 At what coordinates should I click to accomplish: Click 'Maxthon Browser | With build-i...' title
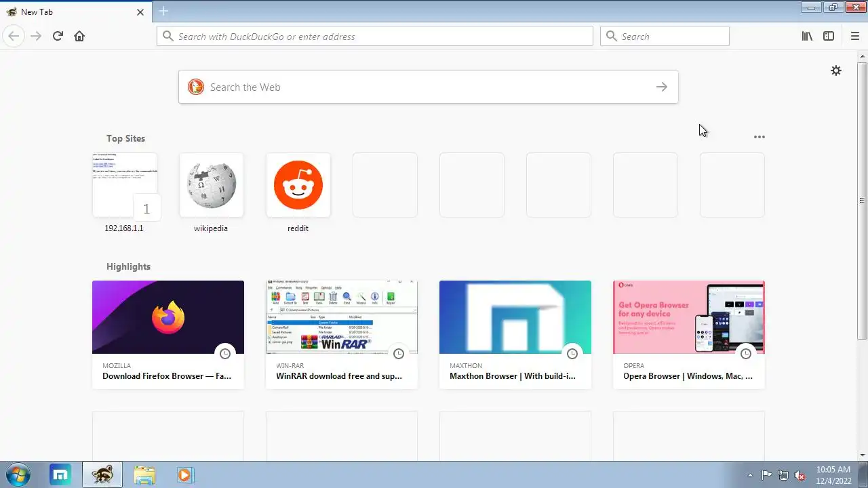513,376
